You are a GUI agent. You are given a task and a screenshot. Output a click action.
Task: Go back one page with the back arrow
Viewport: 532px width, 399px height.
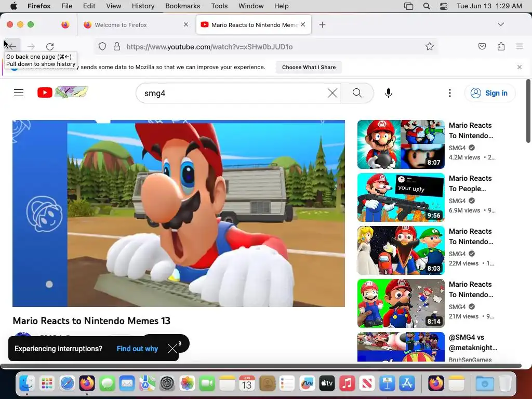pos(12,46)
